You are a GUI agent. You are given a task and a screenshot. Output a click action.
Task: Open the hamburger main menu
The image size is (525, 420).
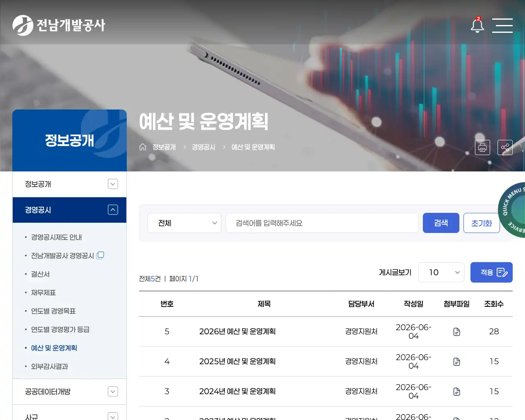click(502, 25)
